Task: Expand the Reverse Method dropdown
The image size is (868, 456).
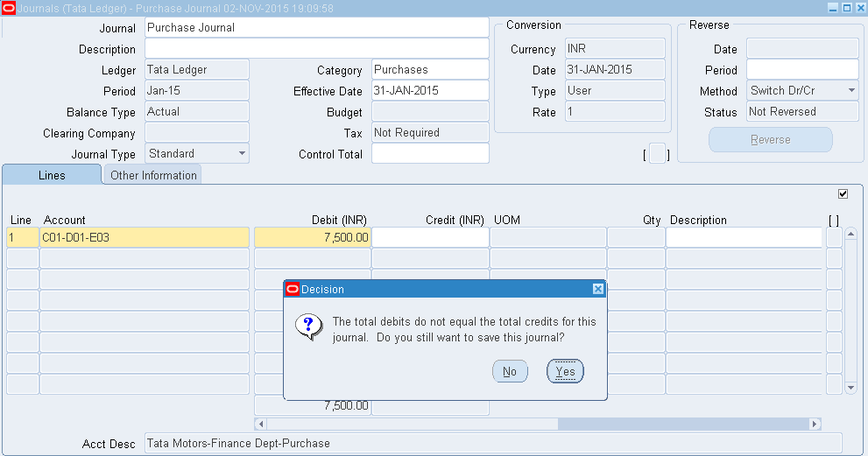Action: tap(850, 91)
